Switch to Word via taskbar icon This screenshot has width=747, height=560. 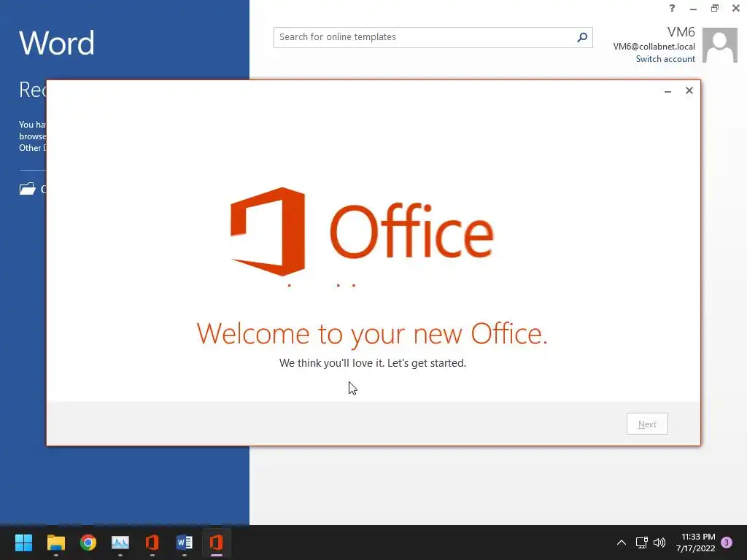point(185,542)
